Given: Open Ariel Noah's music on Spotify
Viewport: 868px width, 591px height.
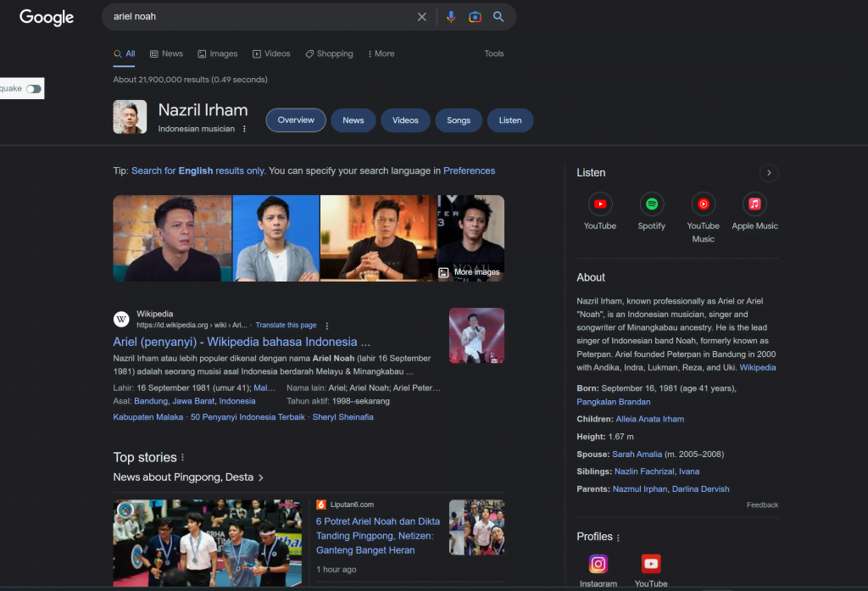Looking at the screenshot, I should pyautogui.click(x=652, y=204).
